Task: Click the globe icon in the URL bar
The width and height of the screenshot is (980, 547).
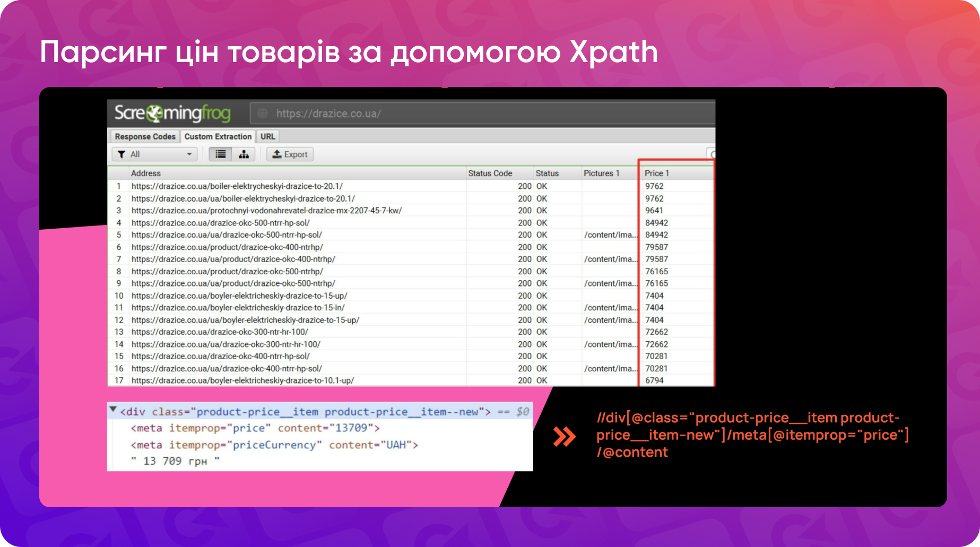Action: coord(263,113)
